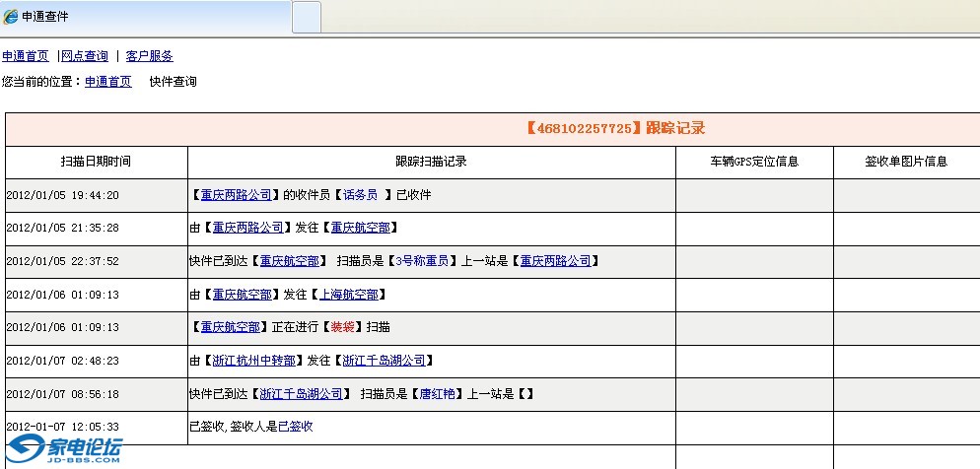Click 浙江千岛湖公司 in the 08:56:18 arrival record
Screen dimensions: 980x469
(302, 393)
